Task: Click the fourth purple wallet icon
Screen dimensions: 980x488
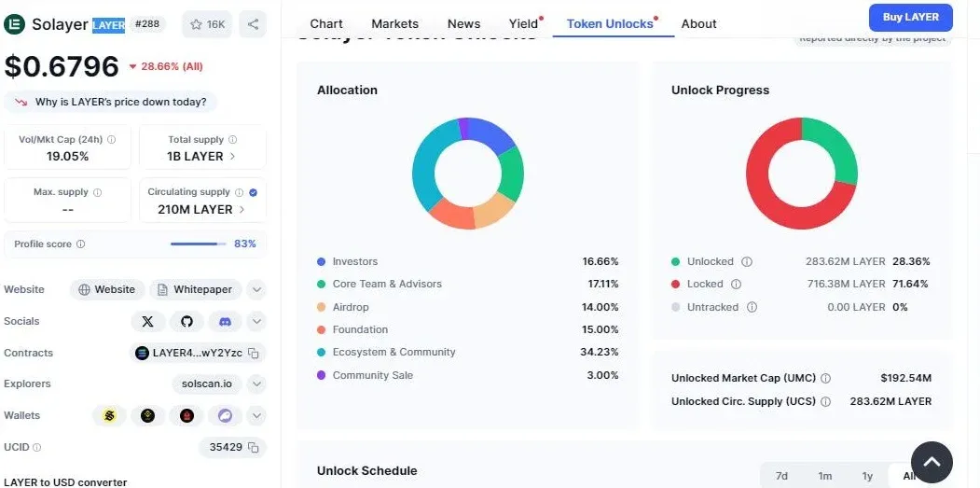Action: click(225, 415)
